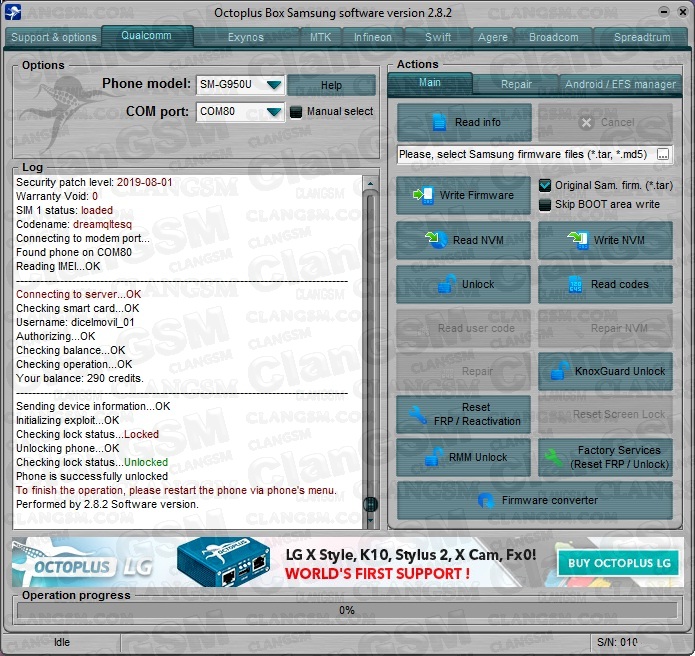The width and height of the screenshot is (695, 656).
Task: Click the Firmware converter button
Action: [x=535, y=500]
